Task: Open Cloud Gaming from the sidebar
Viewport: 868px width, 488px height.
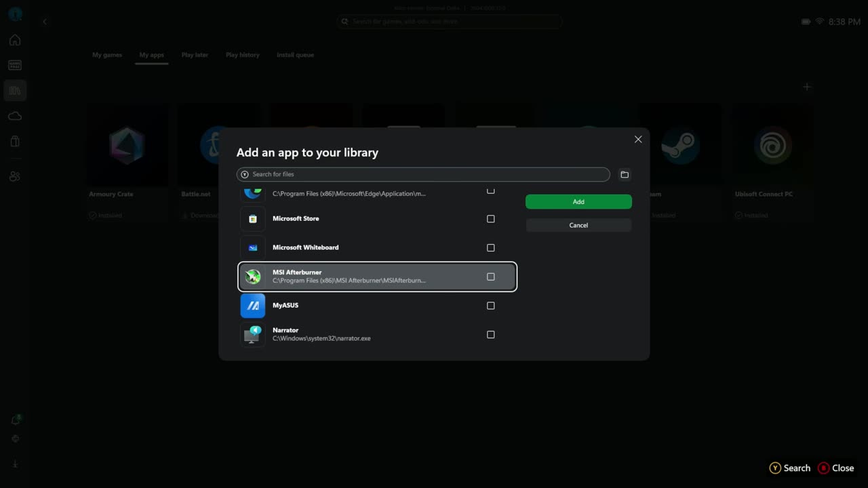Action: coord(15,116)
